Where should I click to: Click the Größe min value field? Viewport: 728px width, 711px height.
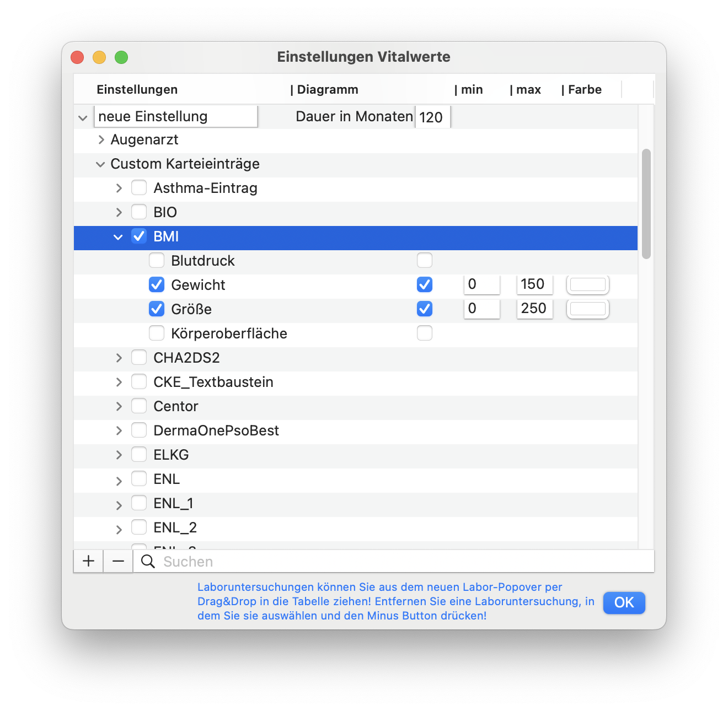(x=482, y=309)
